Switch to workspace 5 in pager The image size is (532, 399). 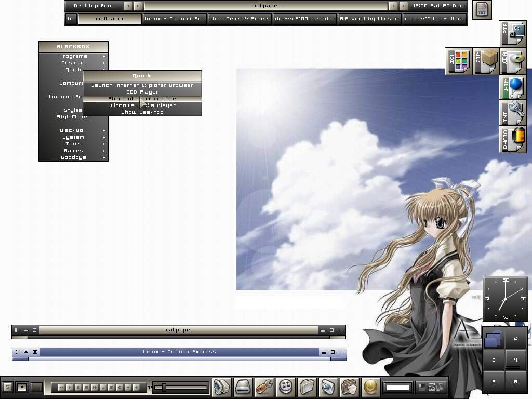(494, 382)
